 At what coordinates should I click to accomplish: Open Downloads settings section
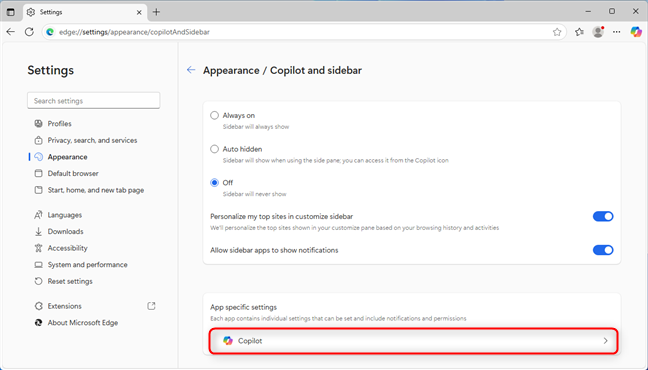tap(65, 232)
